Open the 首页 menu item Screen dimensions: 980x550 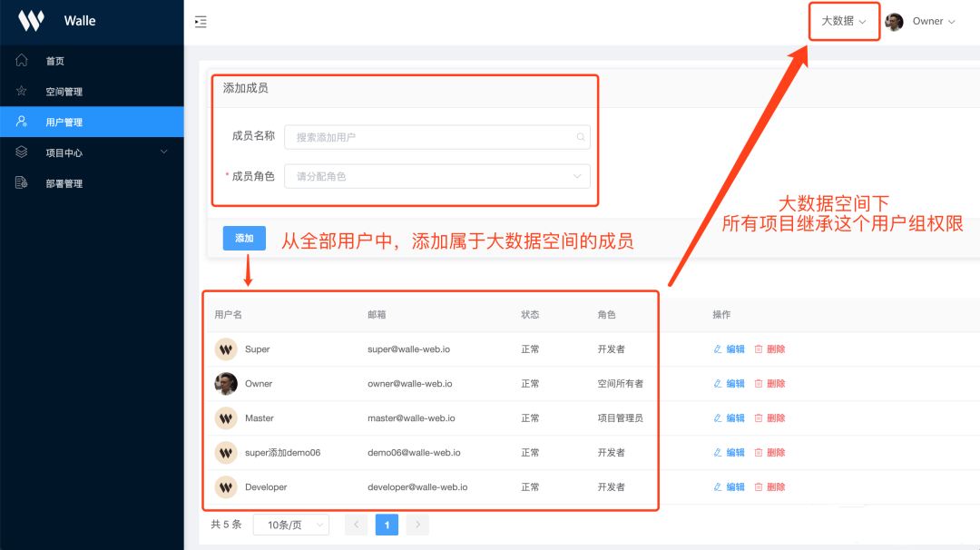pyautogui.click(x=92, y=61)
